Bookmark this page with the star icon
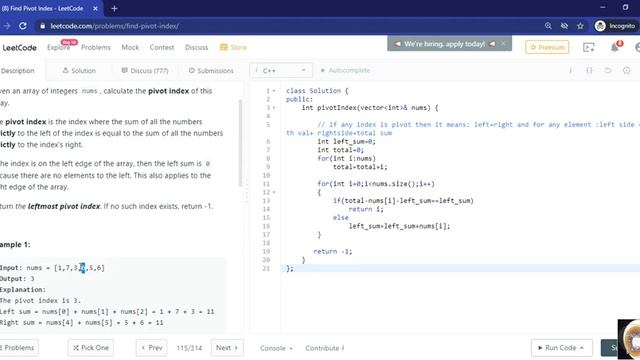This screenshot has width=640, height=360. click(580, 26)
